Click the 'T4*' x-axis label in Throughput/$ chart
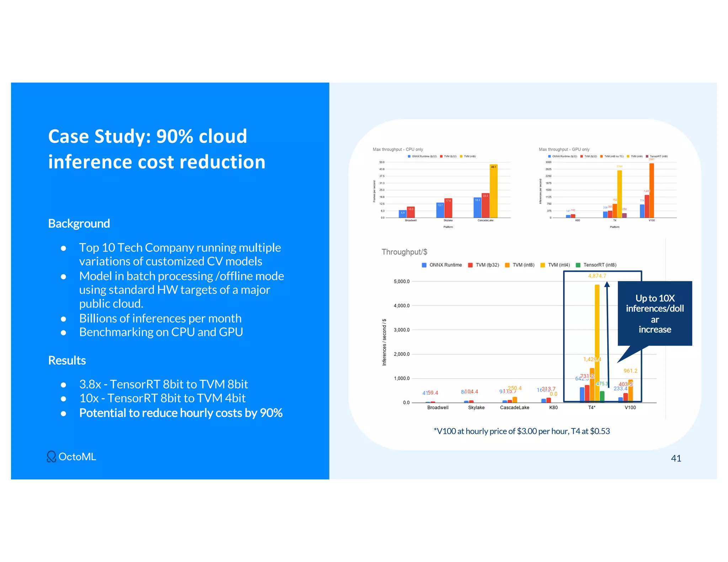 pos(592,407)
